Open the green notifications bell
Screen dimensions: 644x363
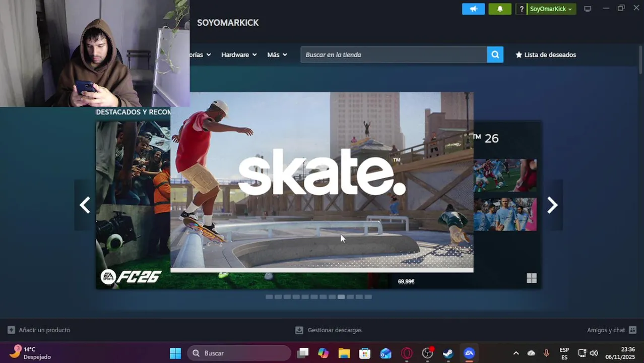[x=500, y=9]
